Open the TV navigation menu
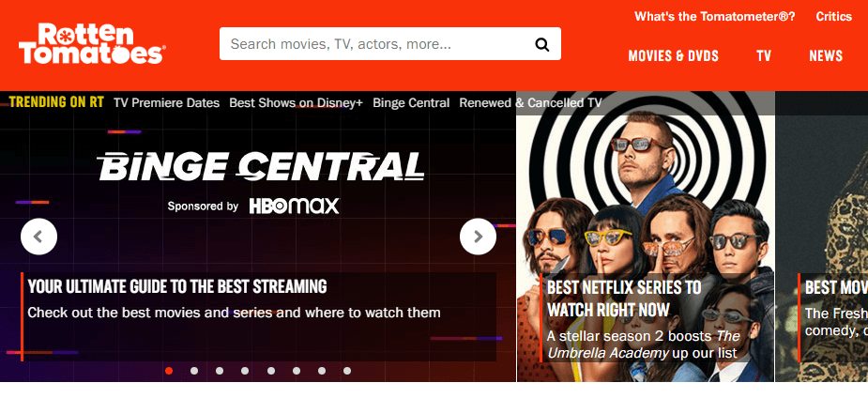868x398 pixels. [764, 56]
